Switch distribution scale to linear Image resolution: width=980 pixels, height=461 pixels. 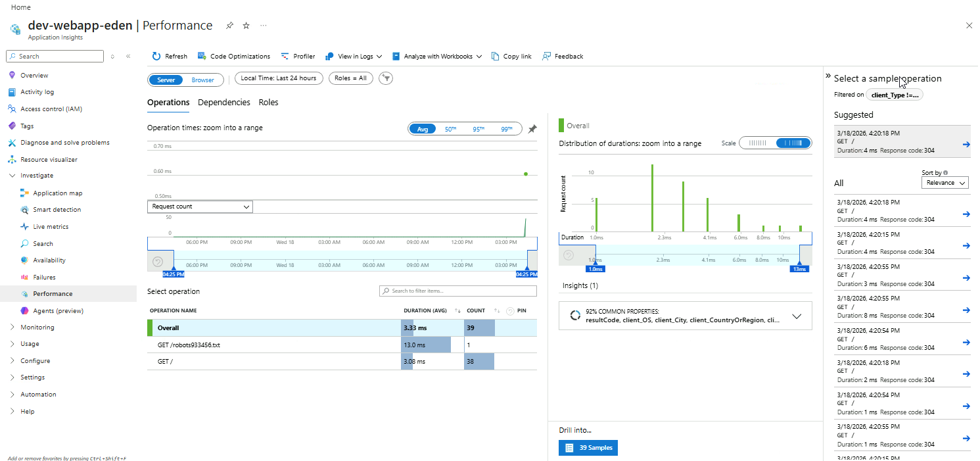click(x=758, y=143)
